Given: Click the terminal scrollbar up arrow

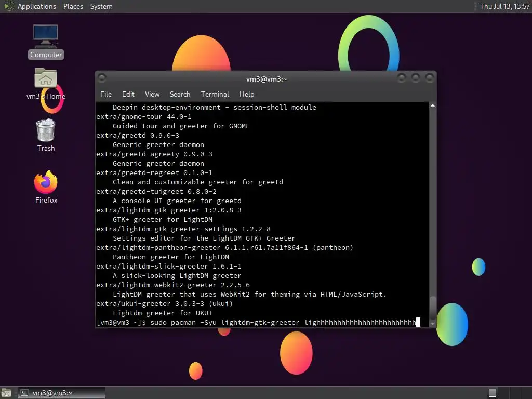Looking at the screenshot, I should pos(433,106).
